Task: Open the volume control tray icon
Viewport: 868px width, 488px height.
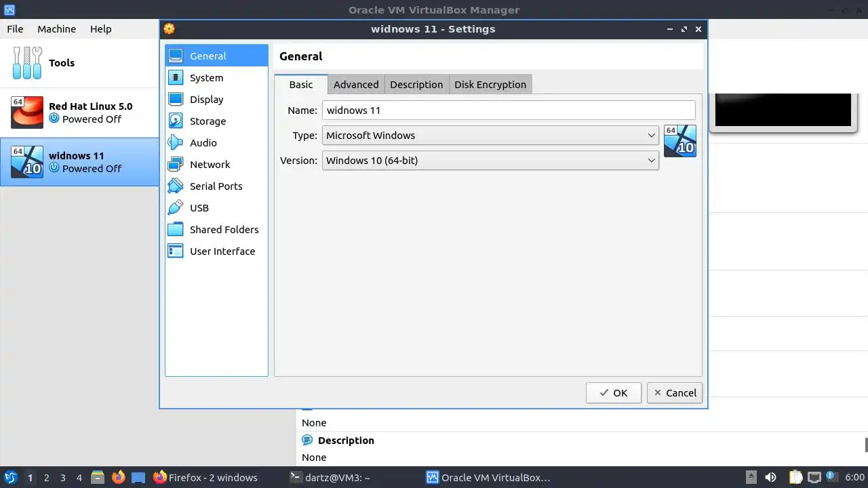Action: click(x=770, y=478)
